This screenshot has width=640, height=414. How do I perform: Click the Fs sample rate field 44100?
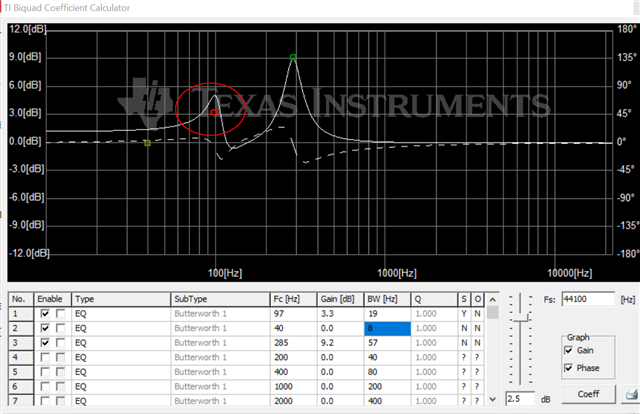[588, 299]
